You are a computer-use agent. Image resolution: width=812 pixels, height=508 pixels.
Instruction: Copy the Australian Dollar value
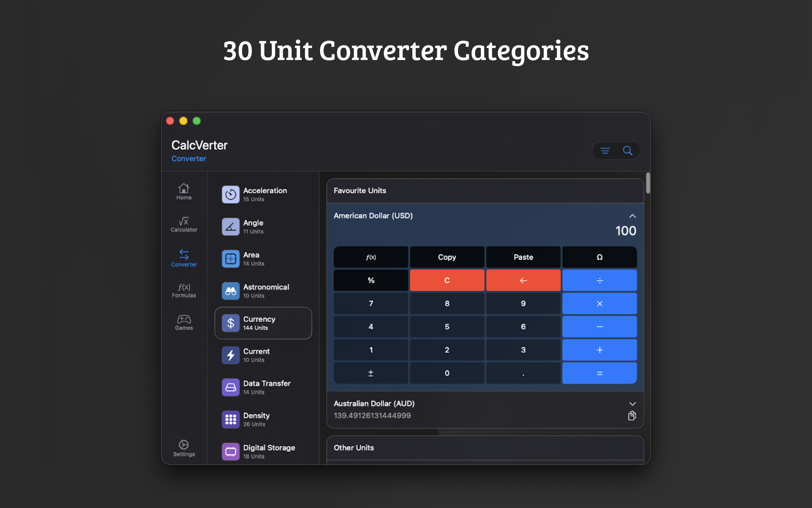(632, 416)
